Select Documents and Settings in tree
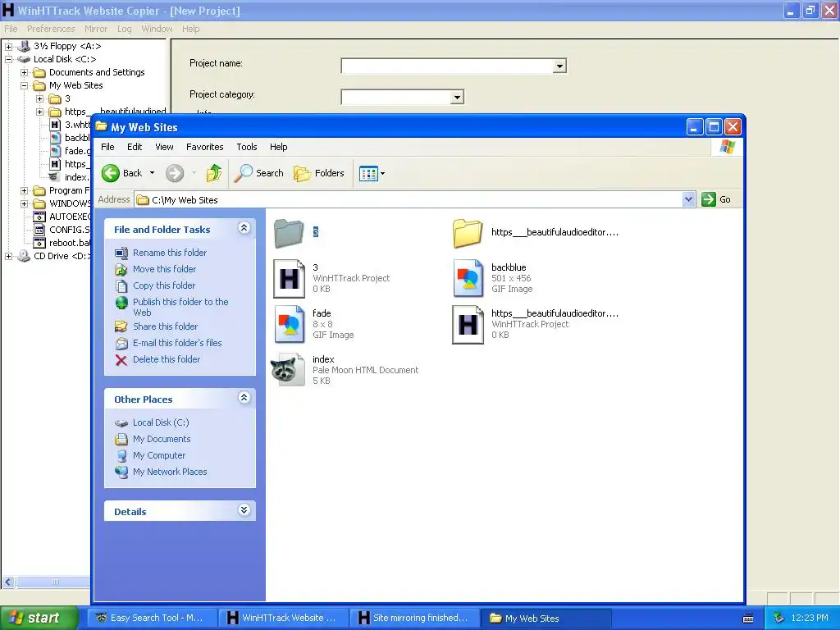 coord(97,72)
